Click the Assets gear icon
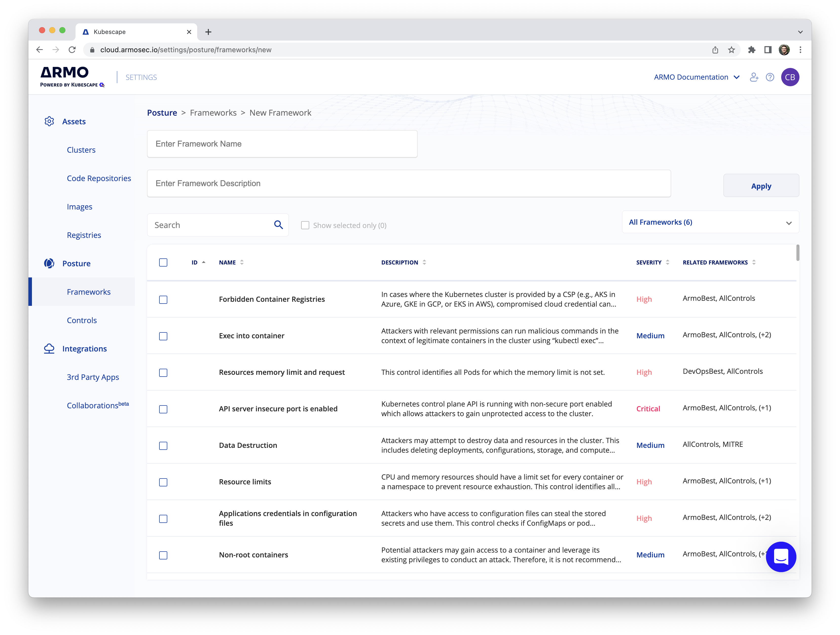This screenshot has height=635, width=840. coord(49,121)
